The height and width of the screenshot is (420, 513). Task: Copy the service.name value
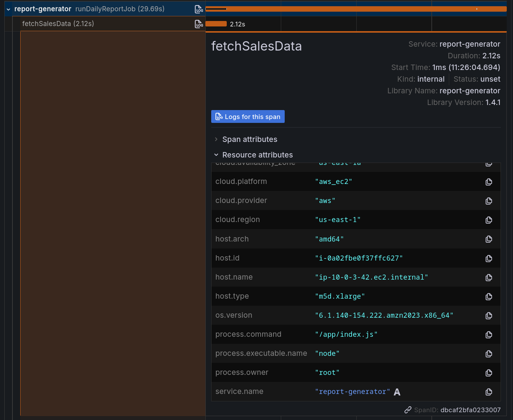(489, 392)
